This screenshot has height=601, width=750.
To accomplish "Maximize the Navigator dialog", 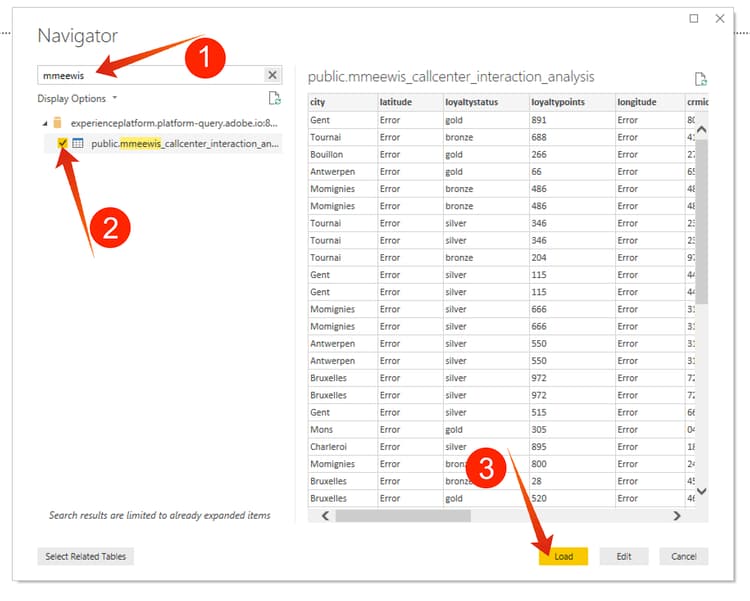I will coord(694,18).
